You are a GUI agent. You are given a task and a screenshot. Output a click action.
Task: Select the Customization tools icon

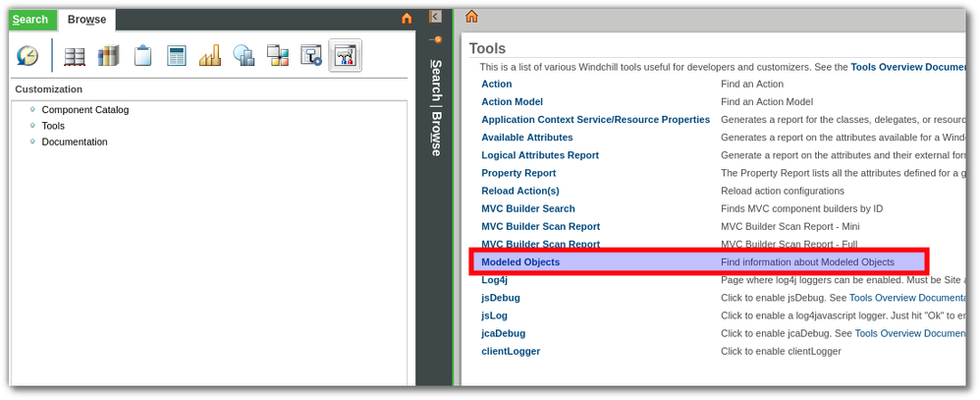[x=346, y=57]
